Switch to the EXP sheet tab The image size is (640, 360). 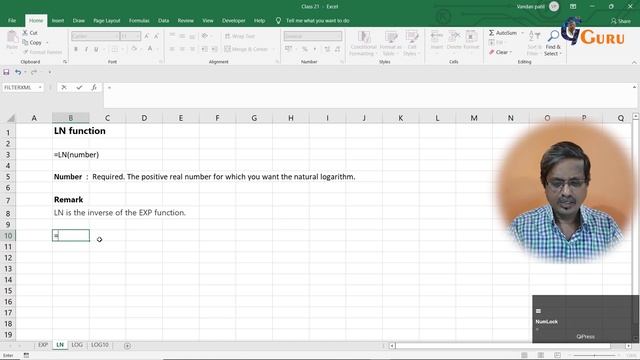43,345
